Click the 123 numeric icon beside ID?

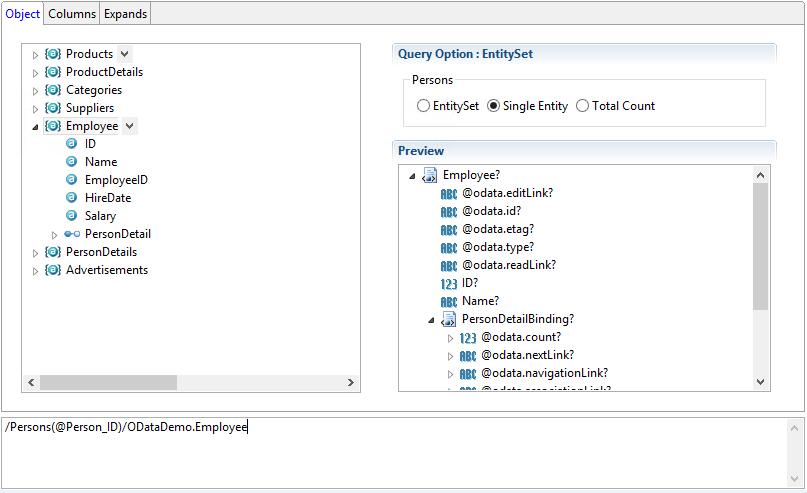pyautogui.click(x=448, y=284)
